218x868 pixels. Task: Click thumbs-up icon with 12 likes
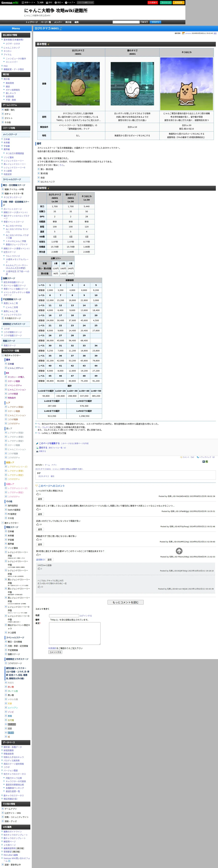(x=39, y=587)
